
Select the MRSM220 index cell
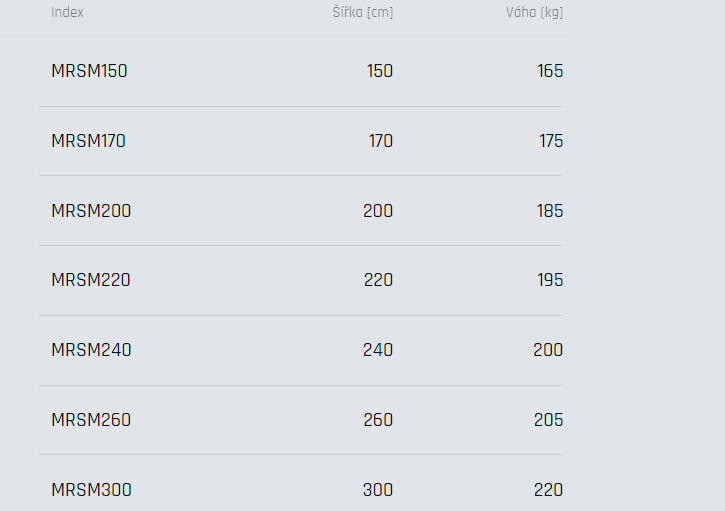click(91, 280)
